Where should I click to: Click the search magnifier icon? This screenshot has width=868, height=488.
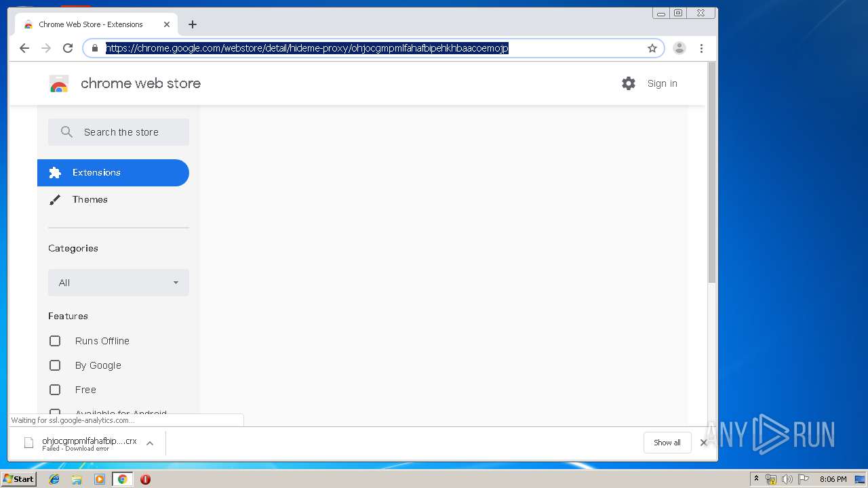[x=66, y=132]
